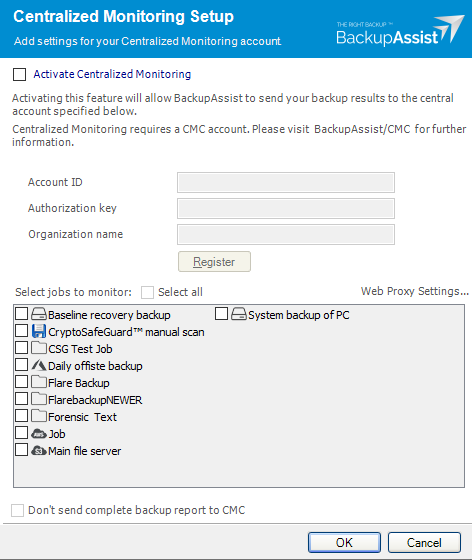The width and height of the screenshot is (472, 560).
Task: Click the Register button
Action: coord(214,262)
